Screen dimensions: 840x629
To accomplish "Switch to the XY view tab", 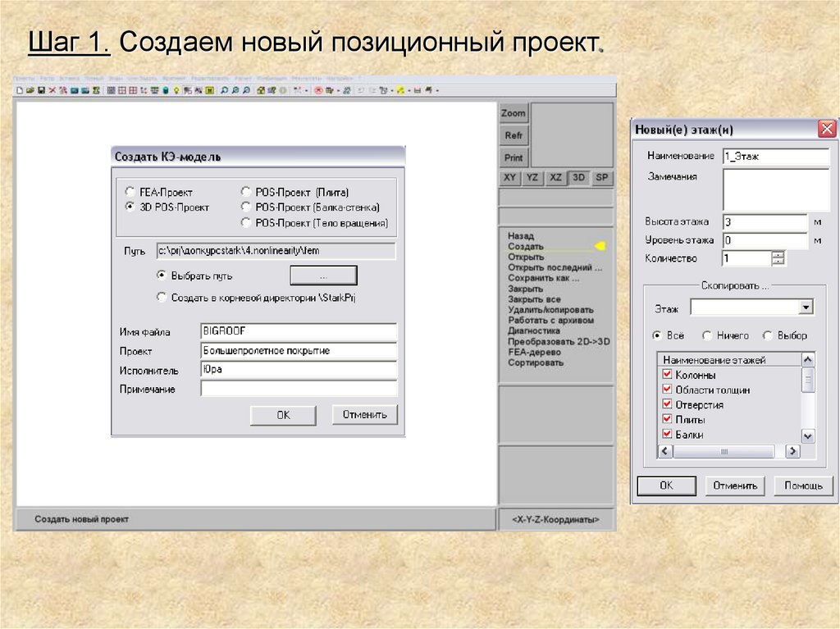I will tap(509, 177).
